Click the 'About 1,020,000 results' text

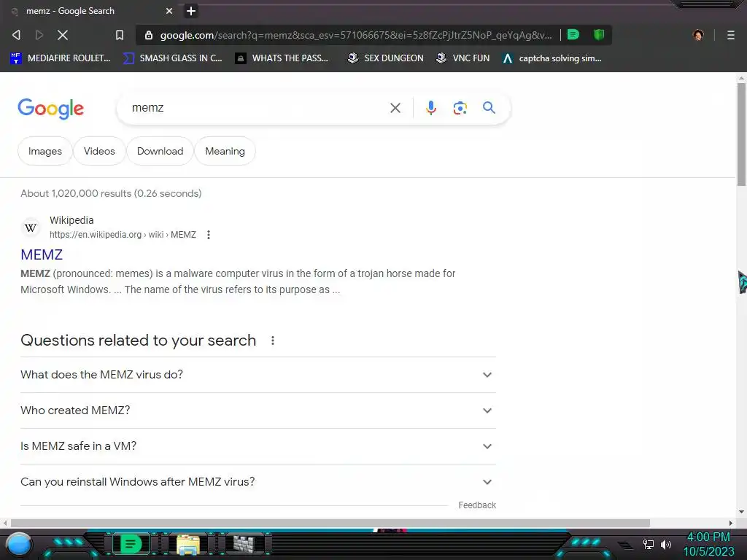tap(111, 193)
